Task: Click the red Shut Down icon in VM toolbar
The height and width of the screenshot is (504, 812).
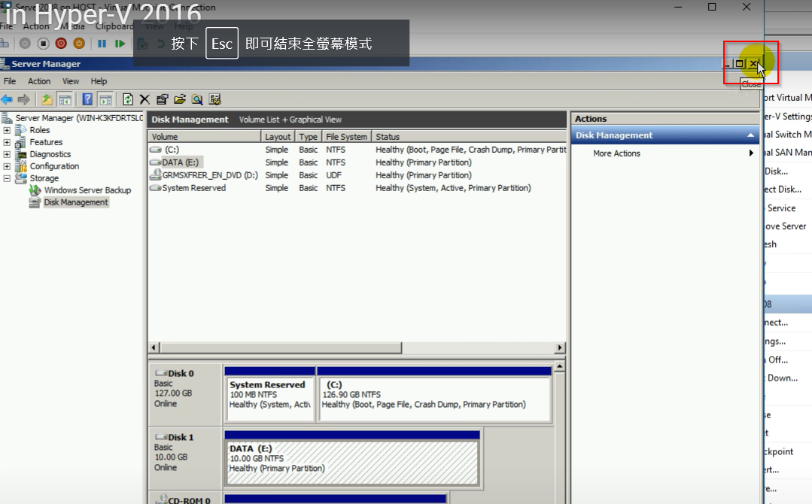Action: [x=61, y=44]
